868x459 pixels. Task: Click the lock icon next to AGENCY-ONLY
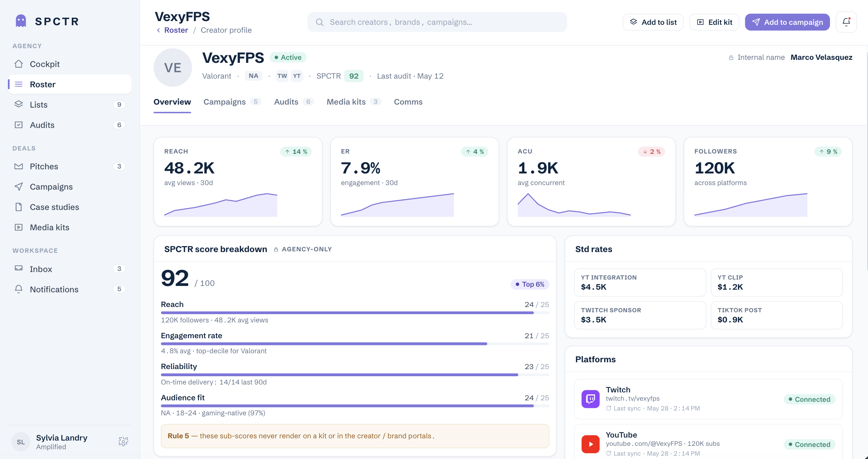point(276,249)
